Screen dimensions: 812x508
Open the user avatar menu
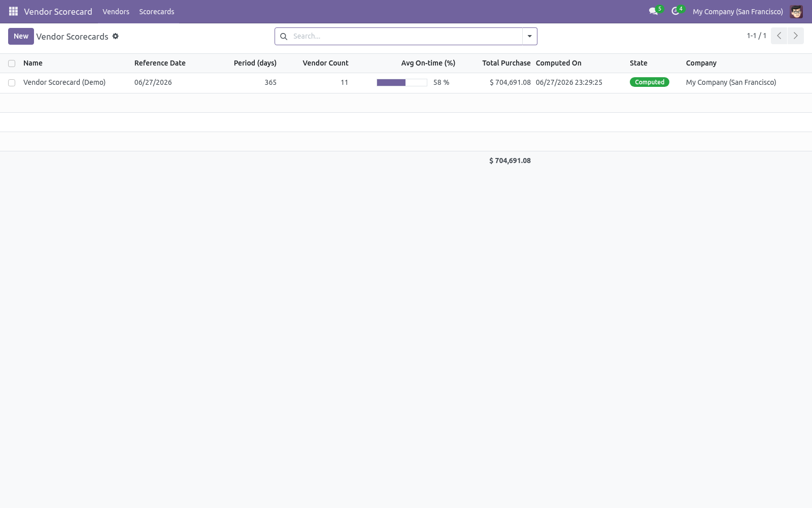[796, 11]
